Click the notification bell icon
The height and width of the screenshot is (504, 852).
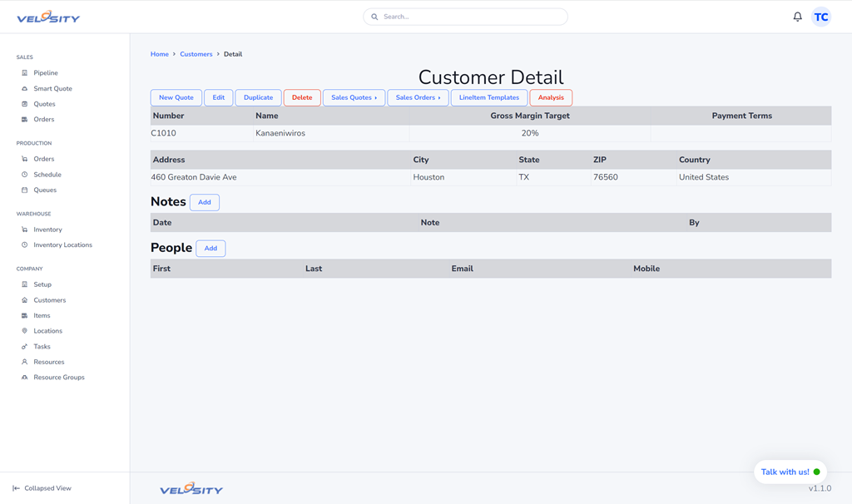tap(797, 17)
